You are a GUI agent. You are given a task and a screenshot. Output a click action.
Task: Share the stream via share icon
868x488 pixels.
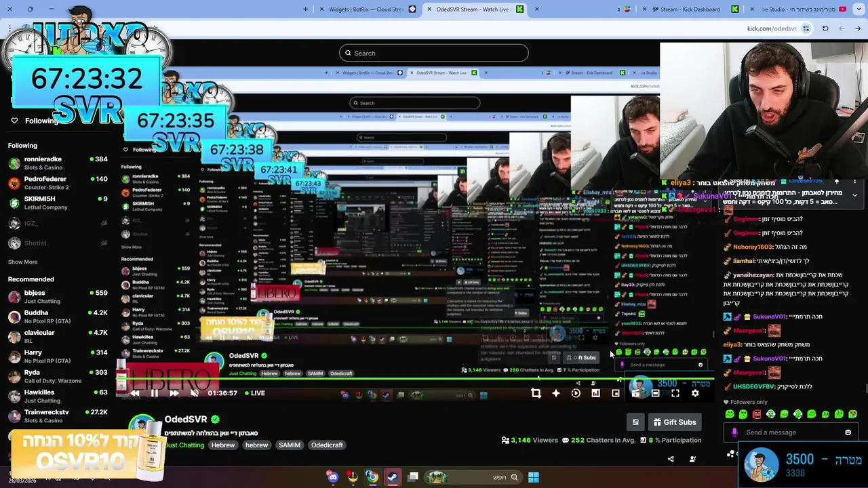pos(671,459)
